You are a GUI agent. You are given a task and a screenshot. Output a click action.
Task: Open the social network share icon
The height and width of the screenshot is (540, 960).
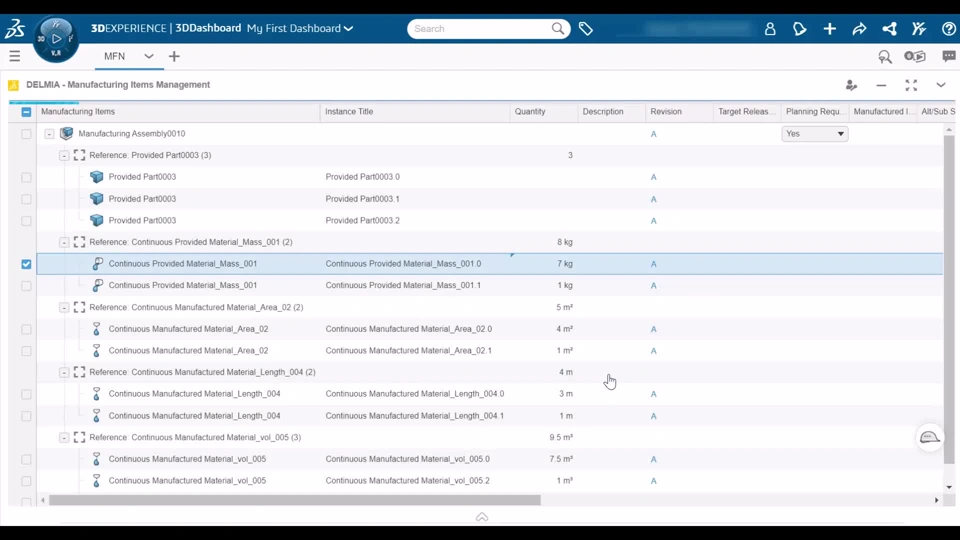(890, 29)
